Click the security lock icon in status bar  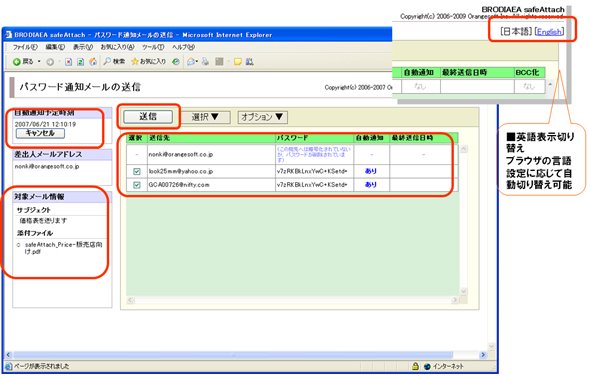pyautogui.click(x=415, y=366)
